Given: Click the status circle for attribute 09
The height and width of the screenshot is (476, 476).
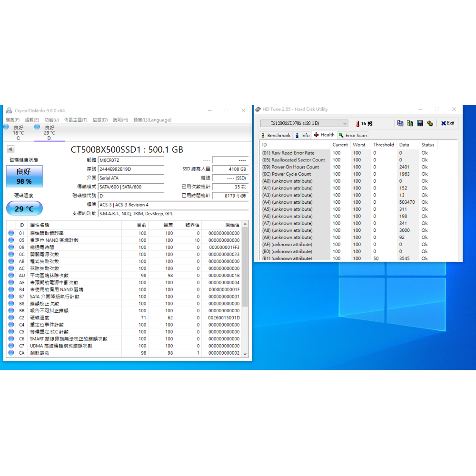Looking at the screenshot, I should (x=11, y=247).
